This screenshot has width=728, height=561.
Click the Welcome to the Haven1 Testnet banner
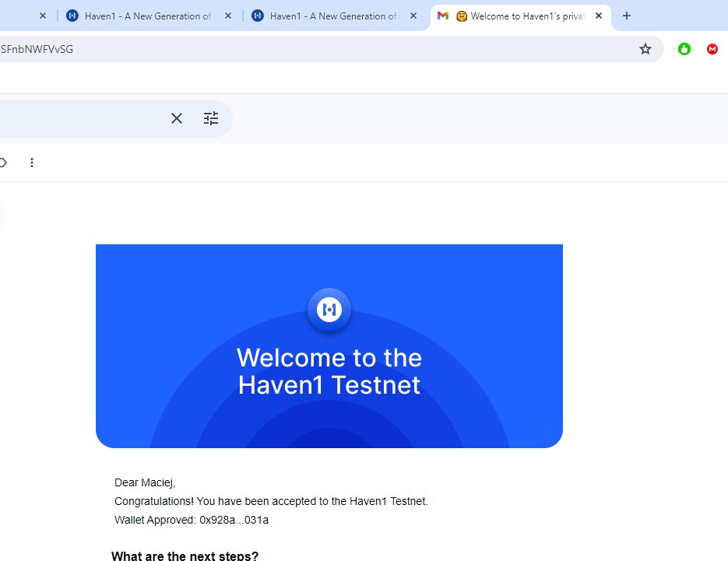click(x=329, y=346)
